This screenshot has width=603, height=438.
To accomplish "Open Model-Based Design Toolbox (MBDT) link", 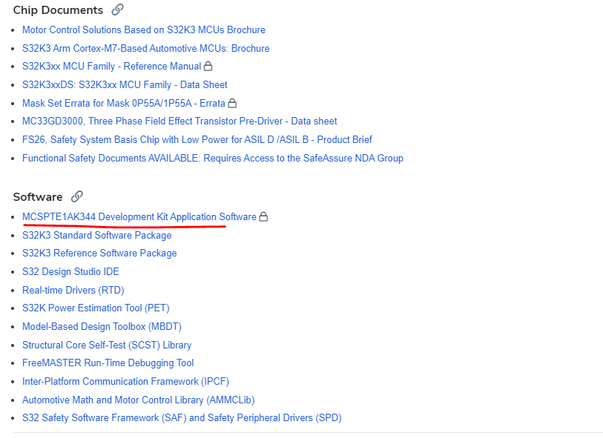I will coord(102,326).
